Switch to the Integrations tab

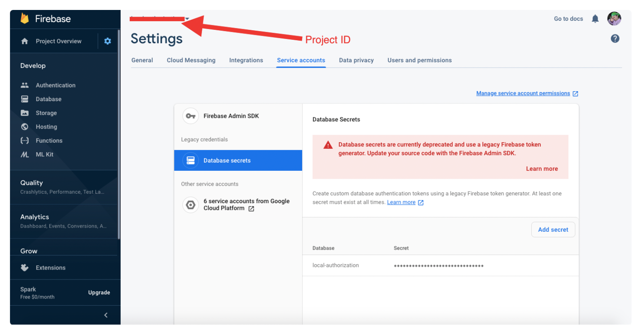pos(246,60)
